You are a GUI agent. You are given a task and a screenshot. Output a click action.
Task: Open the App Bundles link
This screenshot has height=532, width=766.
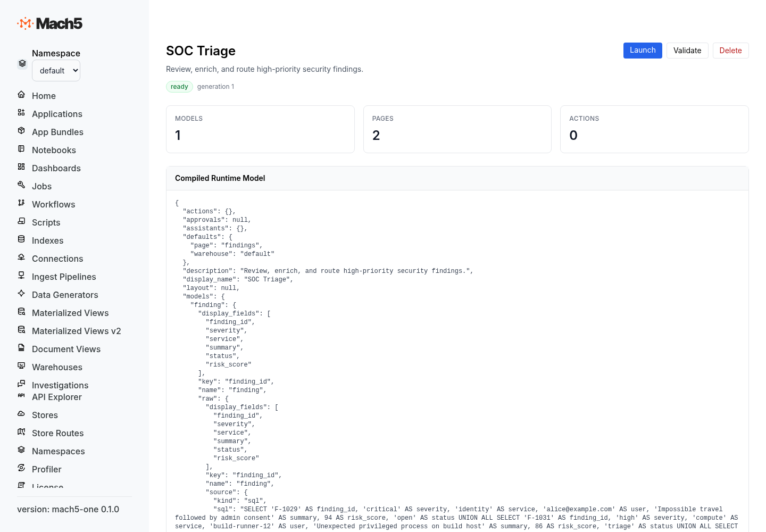click(x=57, y=132)
